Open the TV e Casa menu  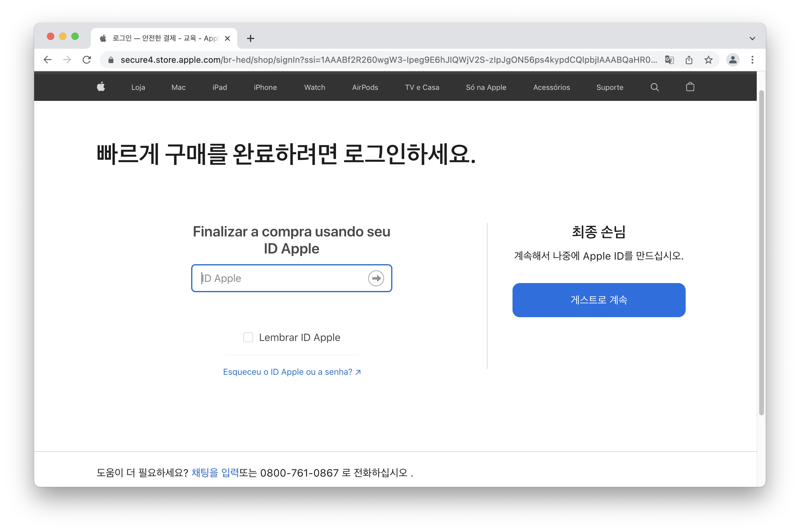pyautogui.click(x=422, y=87)
